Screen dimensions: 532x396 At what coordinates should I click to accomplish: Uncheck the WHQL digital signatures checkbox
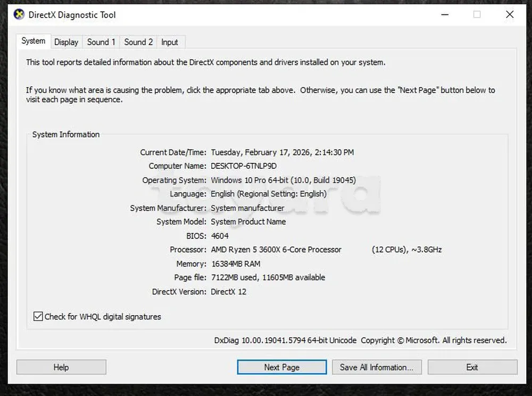38,317
